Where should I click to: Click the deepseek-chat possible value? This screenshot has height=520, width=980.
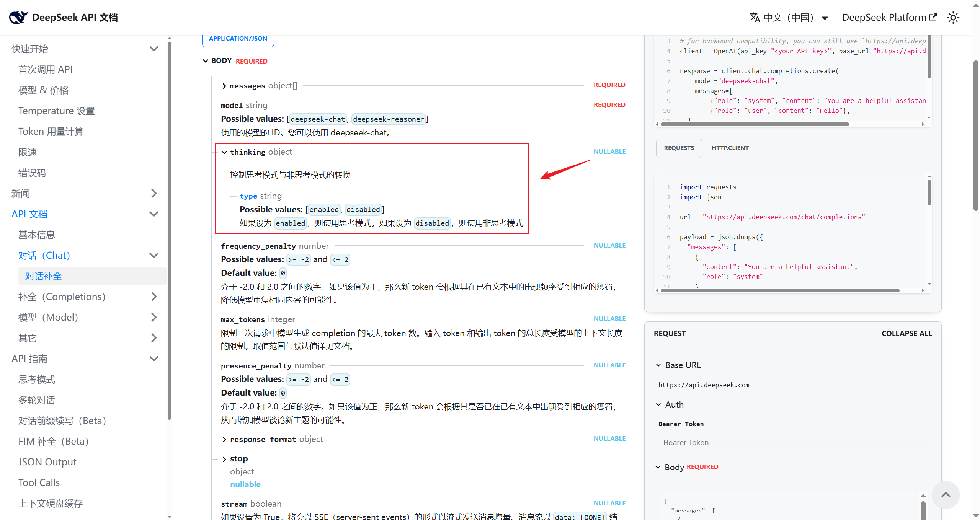pos(318,119)
